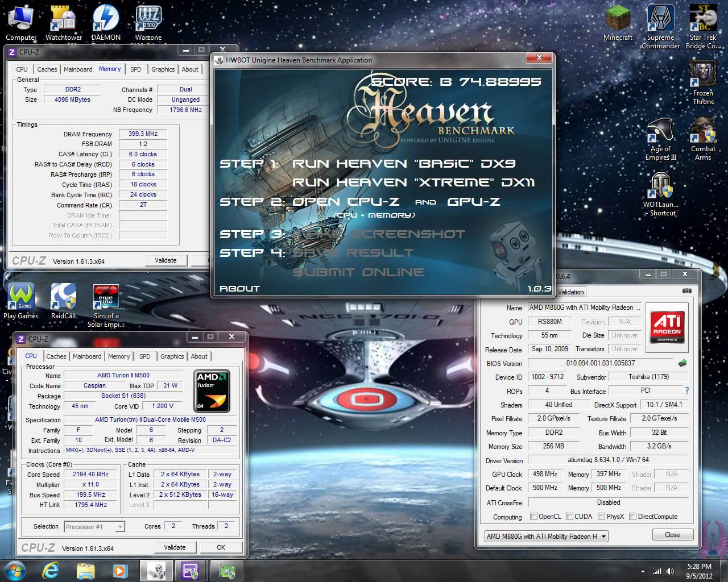Click the BIOS Version field in GPU-Z
The width and height of the screenshot is (728, 582).
coord(601,363)
